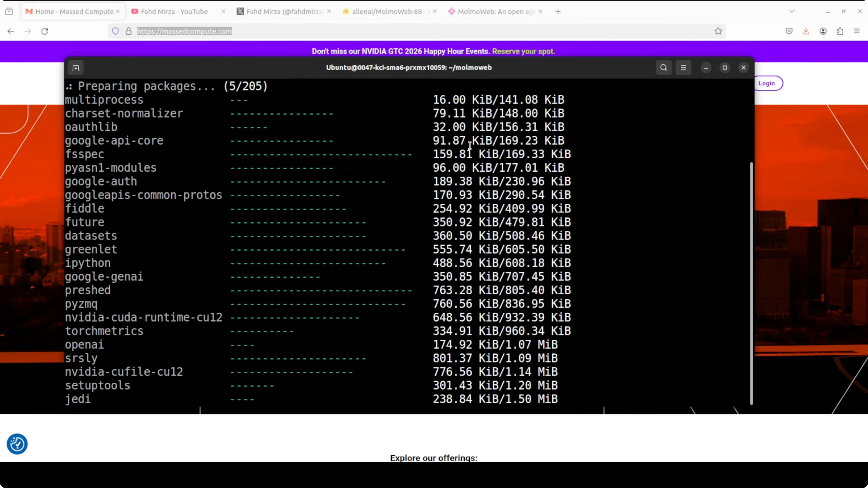The image size is (868, 488).
Task: Close the MolmoWeb open agent tab
Action: click(540, 12)
